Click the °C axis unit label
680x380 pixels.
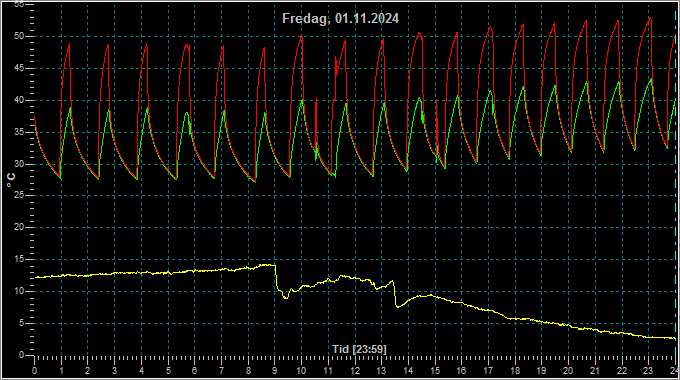point(11,180)
